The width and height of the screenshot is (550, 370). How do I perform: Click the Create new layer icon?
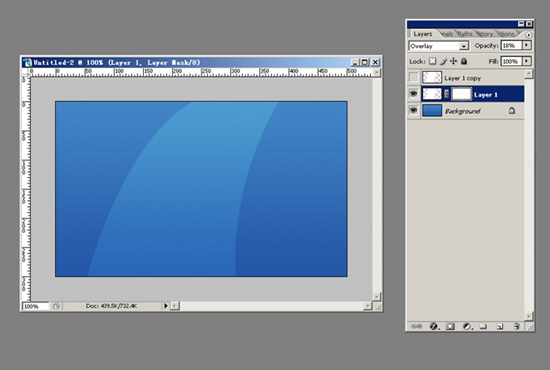(500, 327)
